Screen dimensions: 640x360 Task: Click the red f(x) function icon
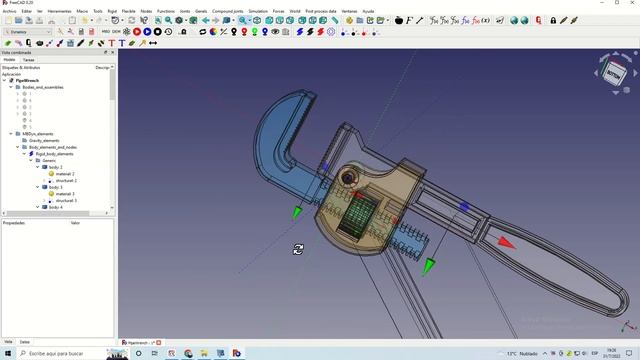476,20
